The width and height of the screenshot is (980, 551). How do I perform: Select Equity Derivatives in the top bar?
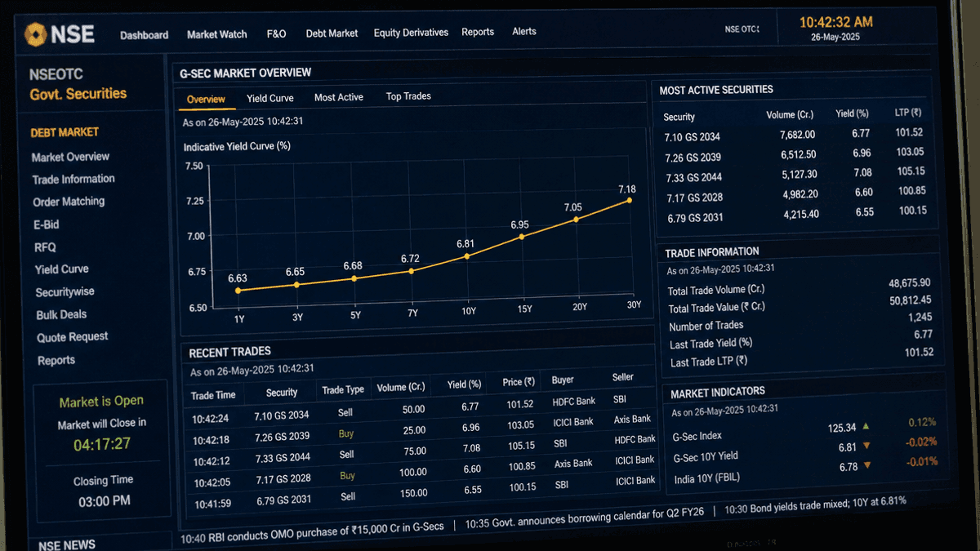pyautogui.click(x=411, y=33)
